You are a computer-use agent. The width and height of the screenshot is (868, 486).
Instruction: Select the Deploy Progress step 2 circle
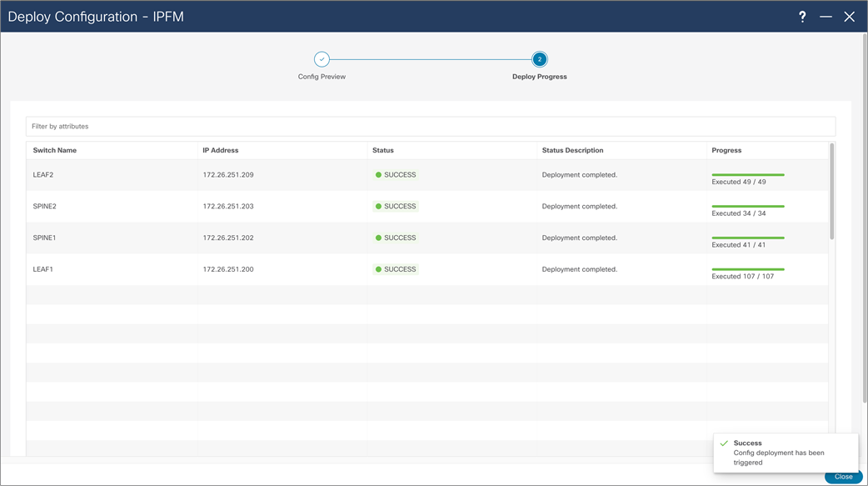point(540,59)
